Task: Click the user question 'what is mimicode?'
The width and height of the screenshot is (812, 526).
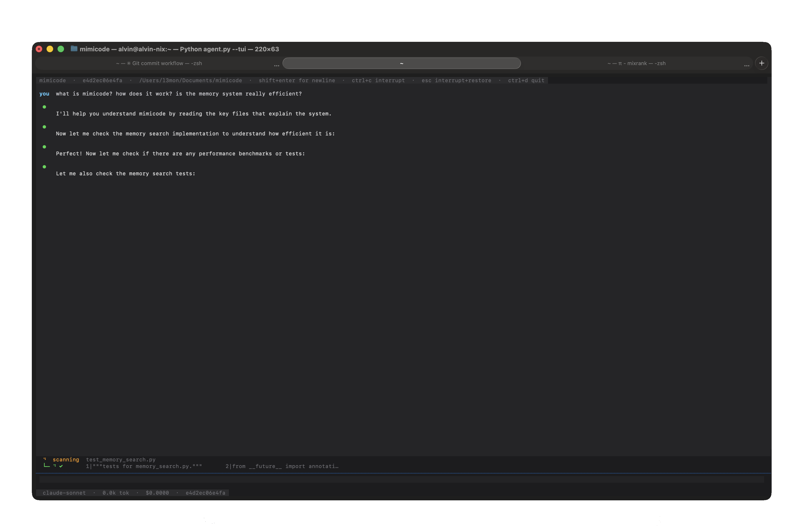Action: 84,94
